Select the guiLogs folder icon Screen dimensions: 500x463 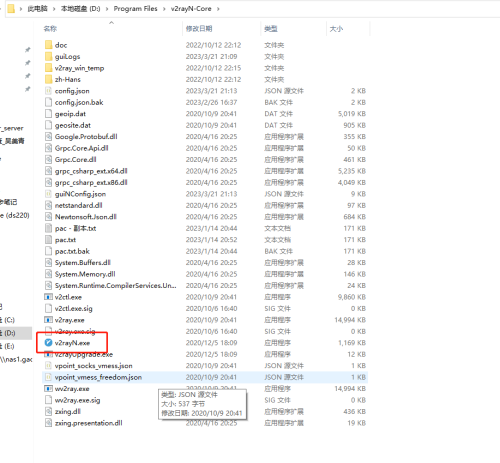click(49, 56)
